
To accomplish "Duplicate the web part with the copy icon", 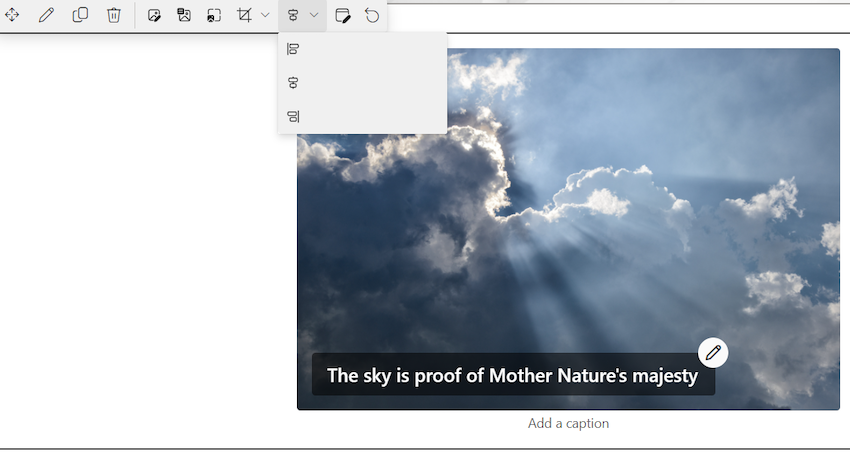I will pos(80,15).
